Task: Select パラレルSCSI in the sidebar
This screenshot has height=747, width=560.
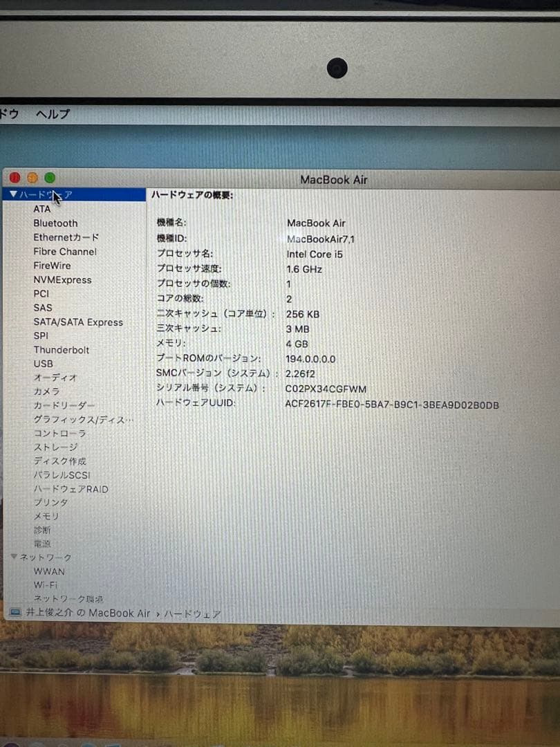Action: tap(62, 475)
